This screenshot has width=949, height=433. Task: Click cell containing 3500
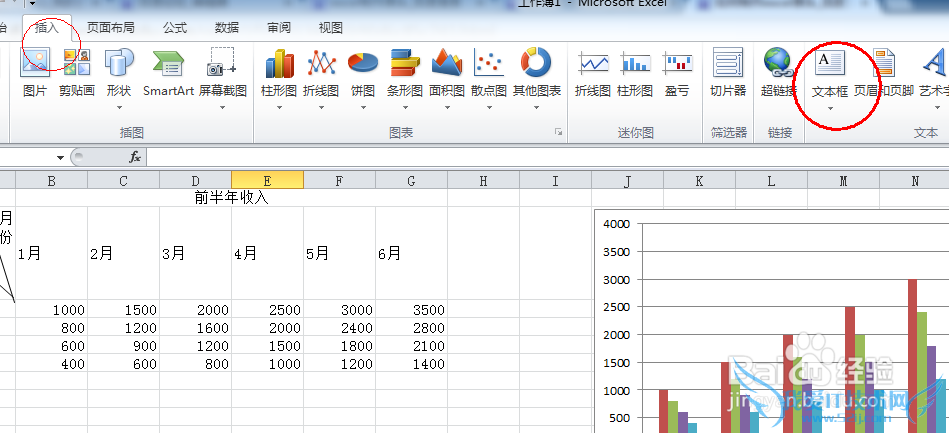click(x=411, y=310)
